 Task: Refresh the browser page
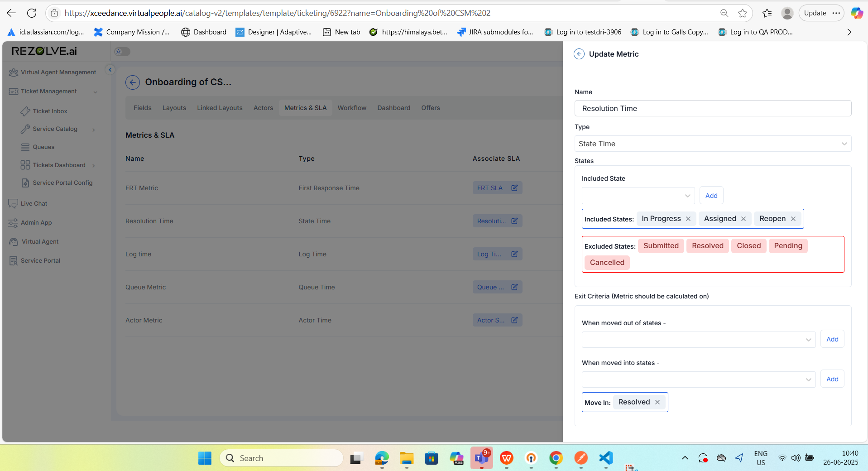point(32,13)
